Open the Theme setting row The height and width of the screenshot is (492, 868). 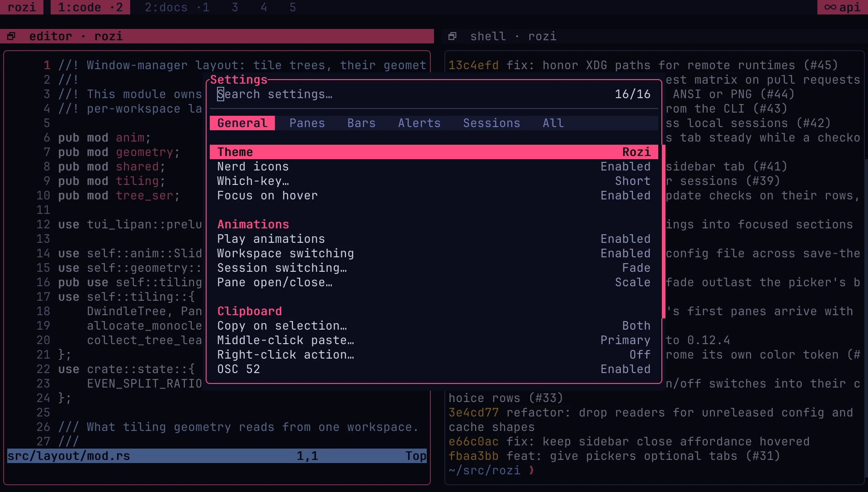(x=434, y=152)
